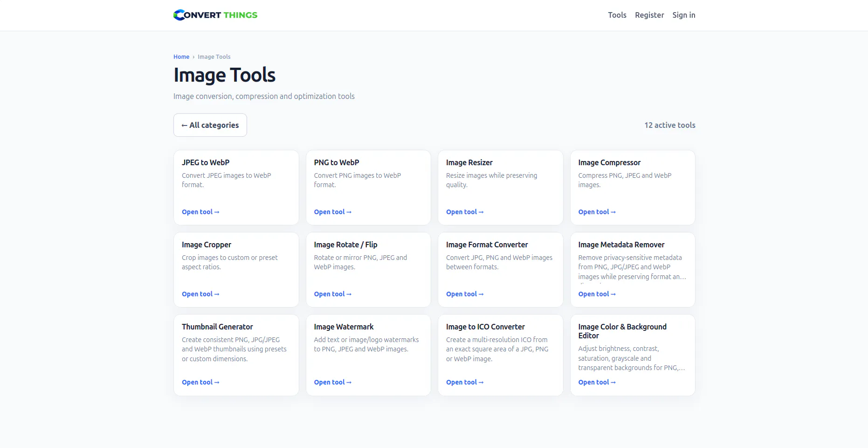Image resolution: width=868 pixels, height=448 pixels.
Task: Open tool link for Image Cropper
Action: [200, 294]
